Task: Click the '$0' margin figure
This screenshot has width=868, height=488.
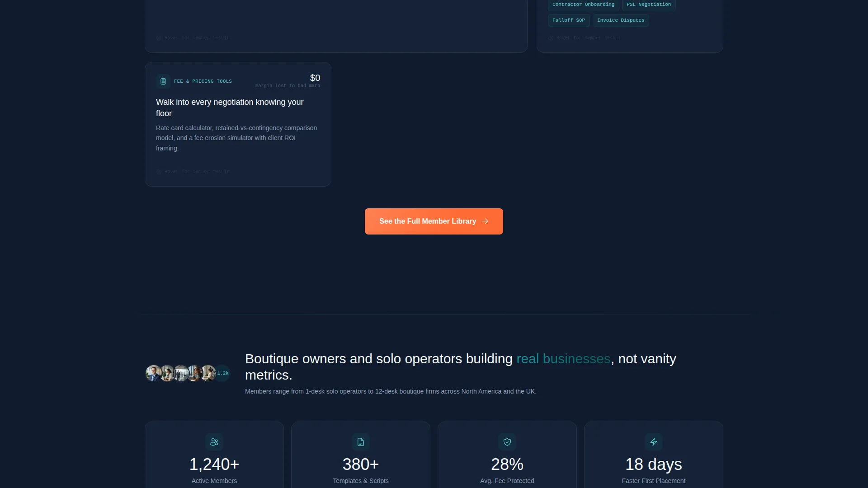Action: pos(315,78)
